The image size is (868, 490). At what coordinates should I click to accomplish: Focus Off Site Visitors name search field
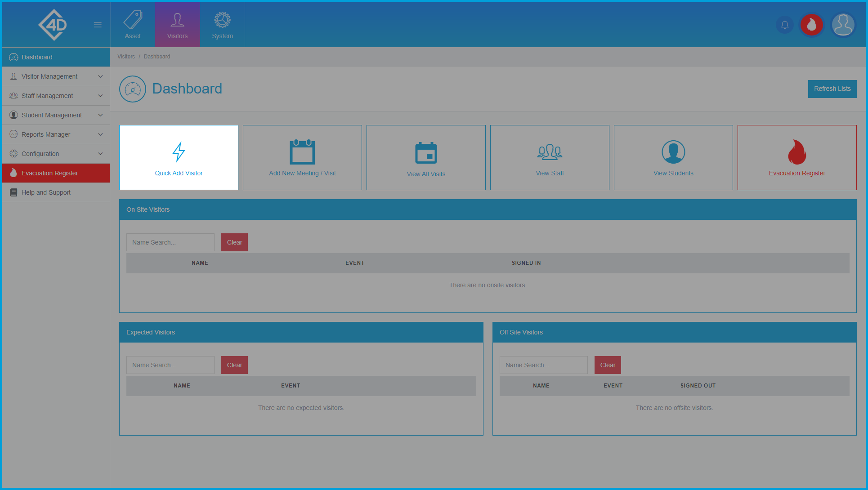[x=544, y=365]
